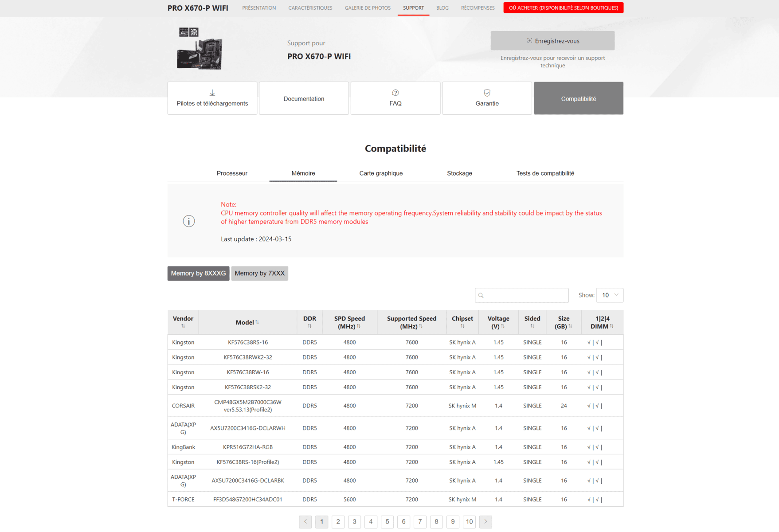
Task: Open GALERIE DE PHOTOS nav item
Action: [x=368, y=8]
